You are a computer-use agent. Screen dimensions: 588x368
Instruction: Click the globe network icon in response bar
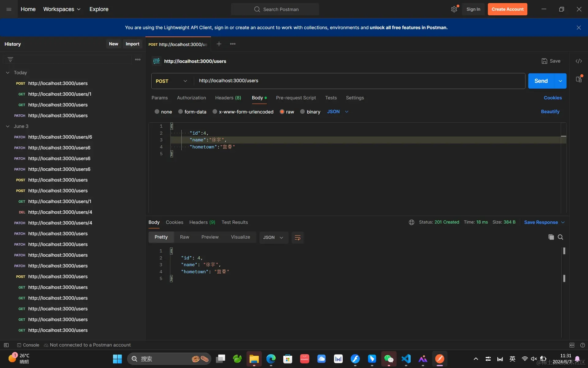click(x=412, y=222)
